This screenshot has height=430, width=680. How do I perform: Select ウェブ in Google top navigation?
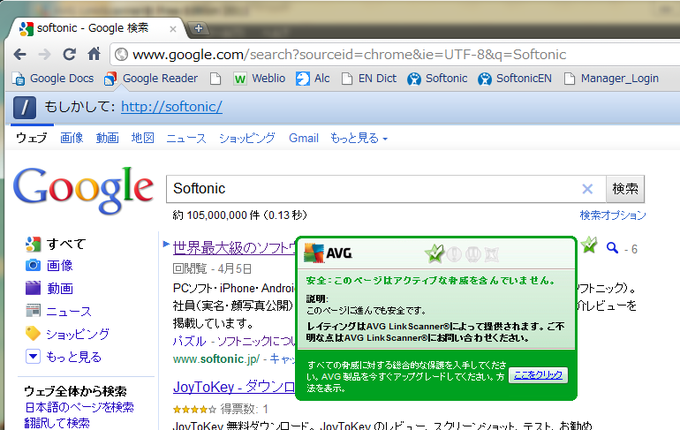pos(31,138)
